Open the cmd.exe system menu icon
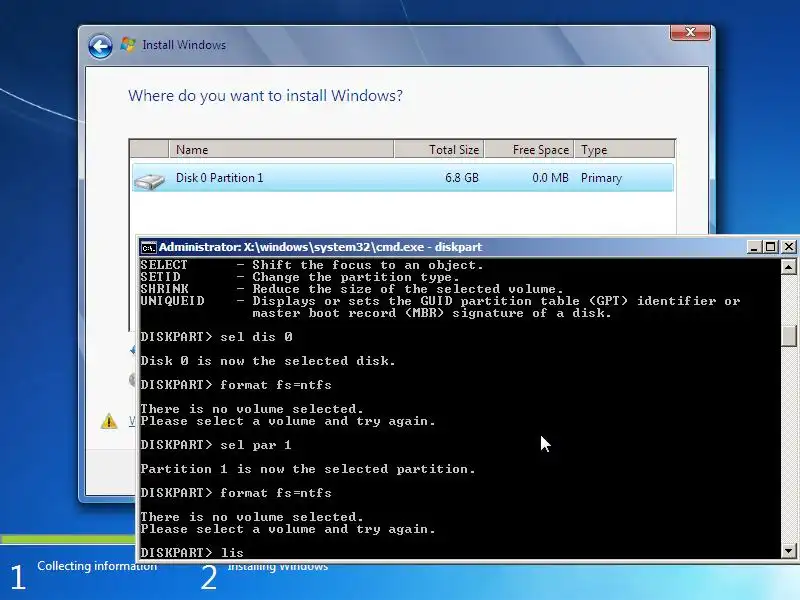Image resolution: width=800 pixels, height=600 pixels. pos(148,247)
